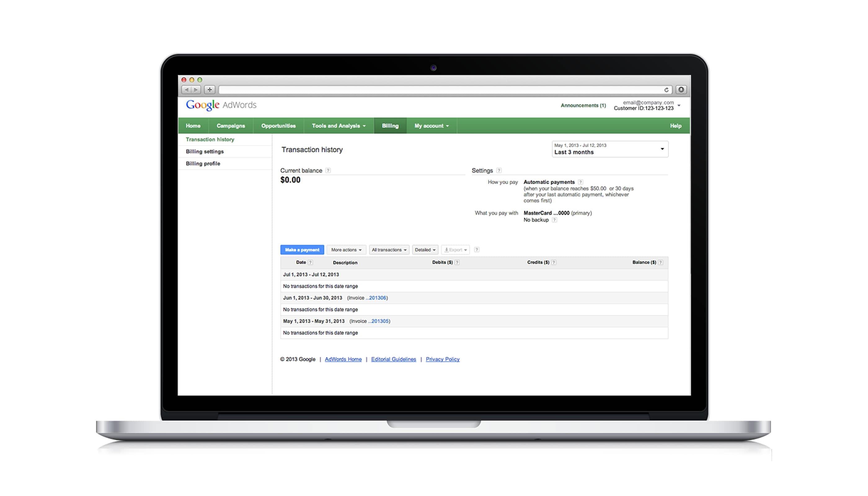Click the Jul 1, 2013 - Jul 12, 2013 row
Viewport: 868px width, 496px height.
474,275
